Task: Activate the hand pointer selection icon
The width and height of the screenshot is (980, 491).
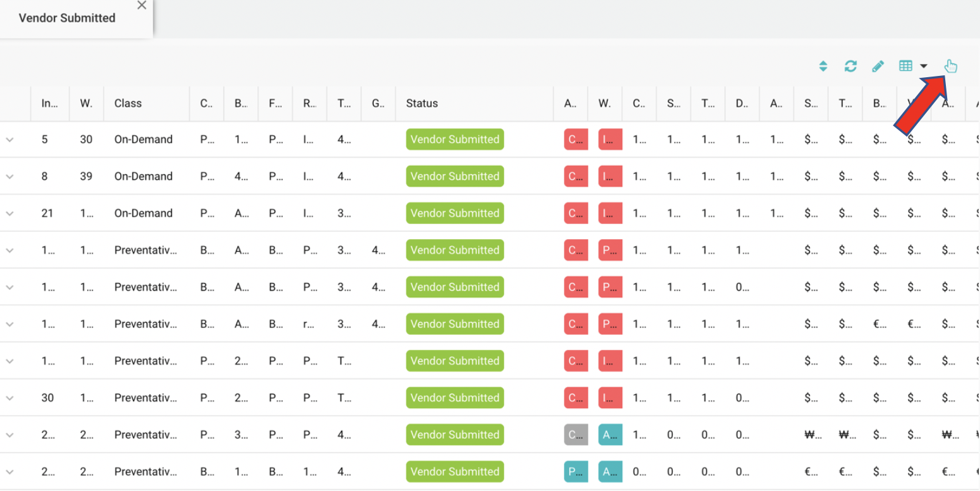Action: point(950,66)
